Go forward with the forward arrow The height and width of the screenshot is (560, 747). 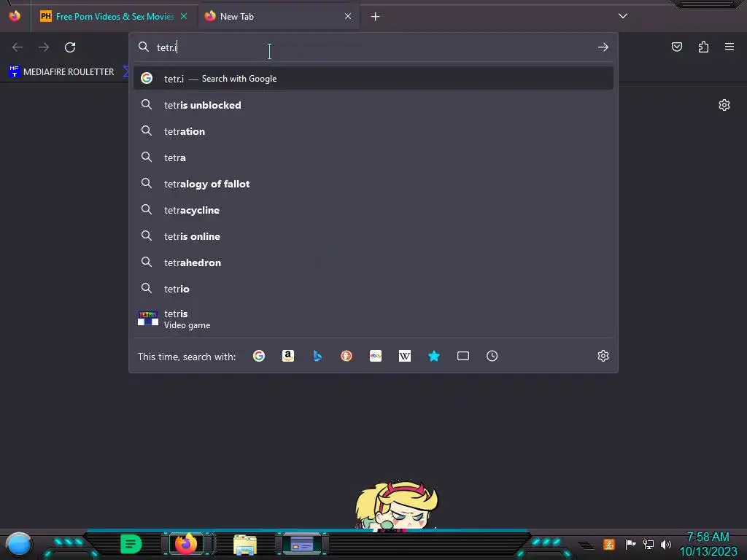pos(44,47)
